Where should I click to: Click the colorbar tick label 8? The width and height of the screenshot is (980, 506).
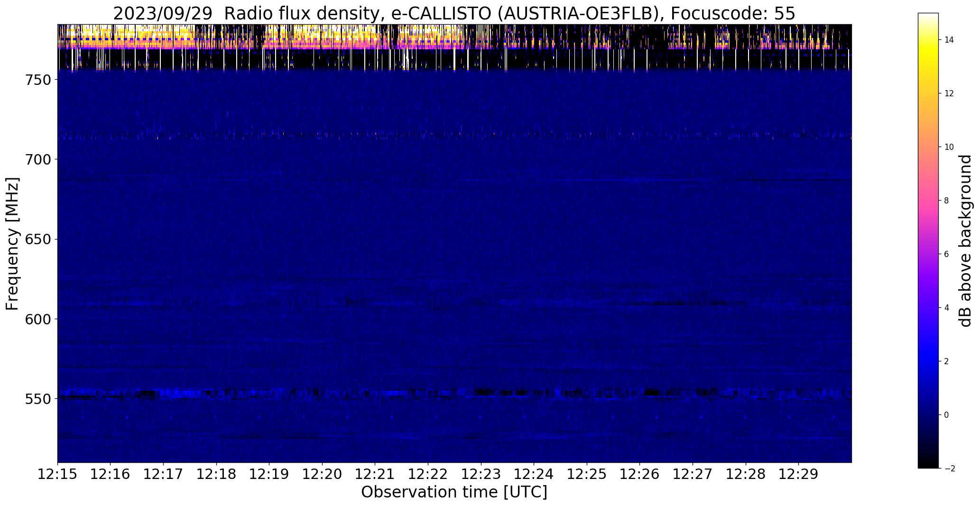(946, 201)
